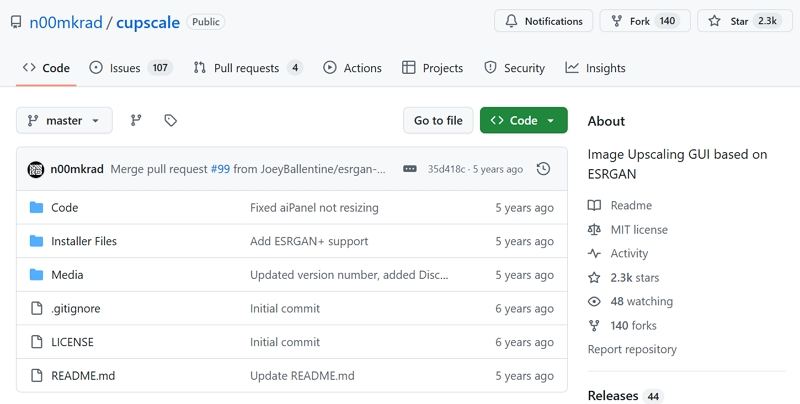Open the n00mkrad commit author link
The width and height of the screenshot is (800, 404).
pos(77,169)
